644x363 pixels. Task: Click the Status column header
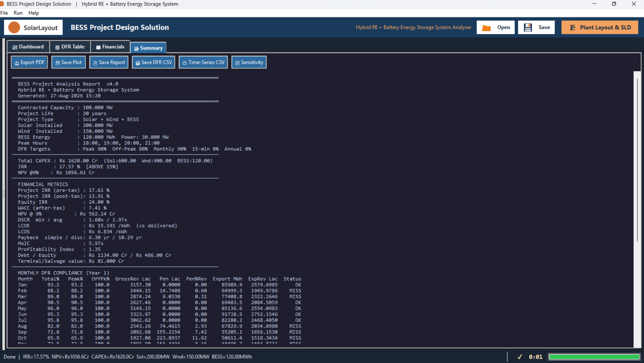292,279
